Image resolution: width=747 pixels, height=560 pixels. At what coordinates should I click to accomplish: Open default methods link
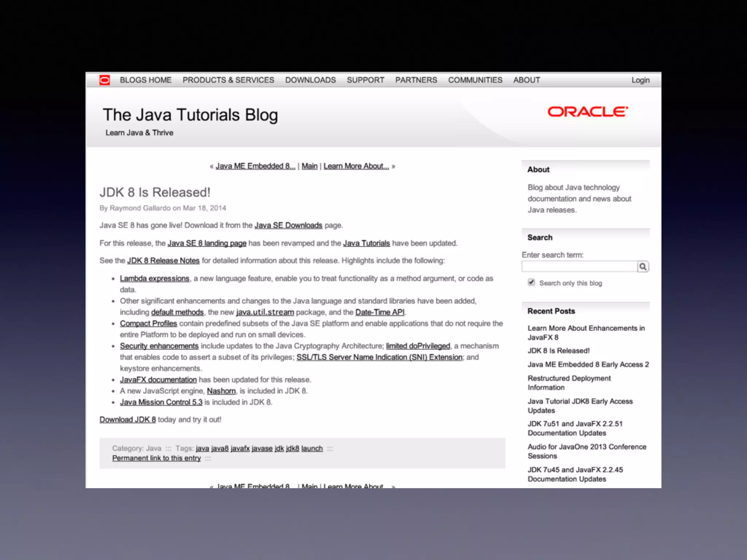[177, 312]
